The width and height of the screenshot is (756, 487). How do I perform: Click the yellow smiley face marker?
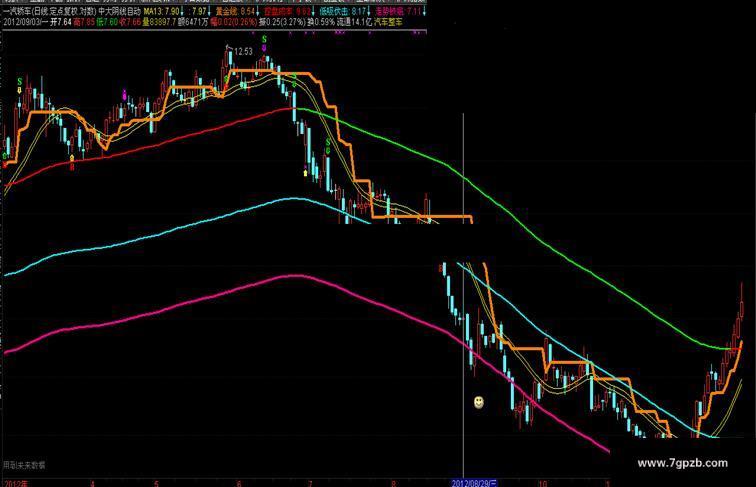click(479, 402)
